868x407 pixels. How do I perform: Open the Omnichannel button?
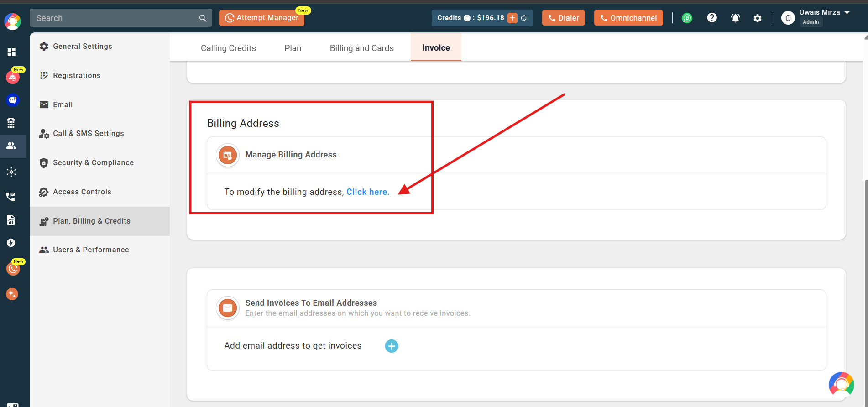pyautogui.click(x=628, y=18)
